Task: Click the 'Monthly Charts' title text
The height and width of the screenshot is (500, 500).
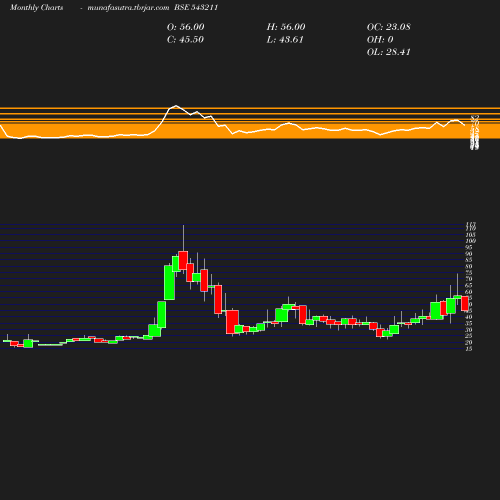Action: [36, 7]
